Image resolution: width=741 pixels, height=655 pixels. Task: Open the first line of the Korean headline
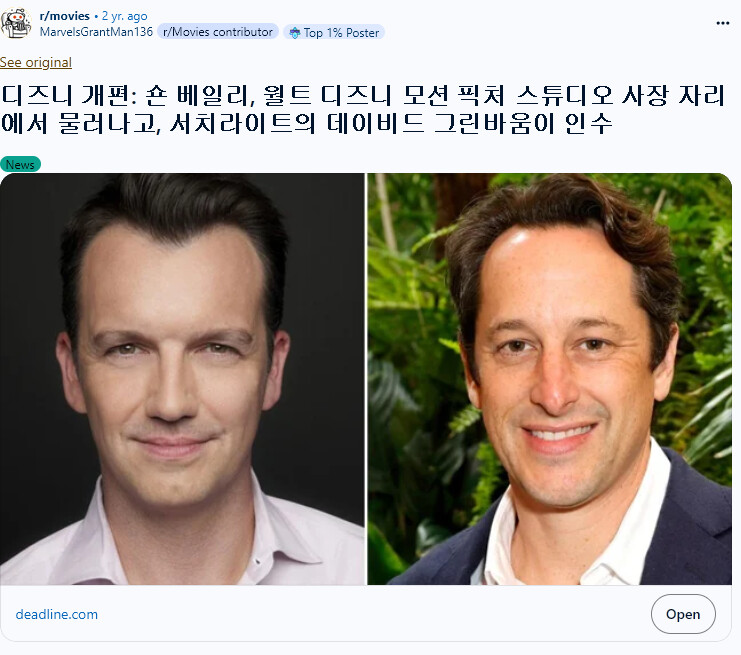click(362, 95)
